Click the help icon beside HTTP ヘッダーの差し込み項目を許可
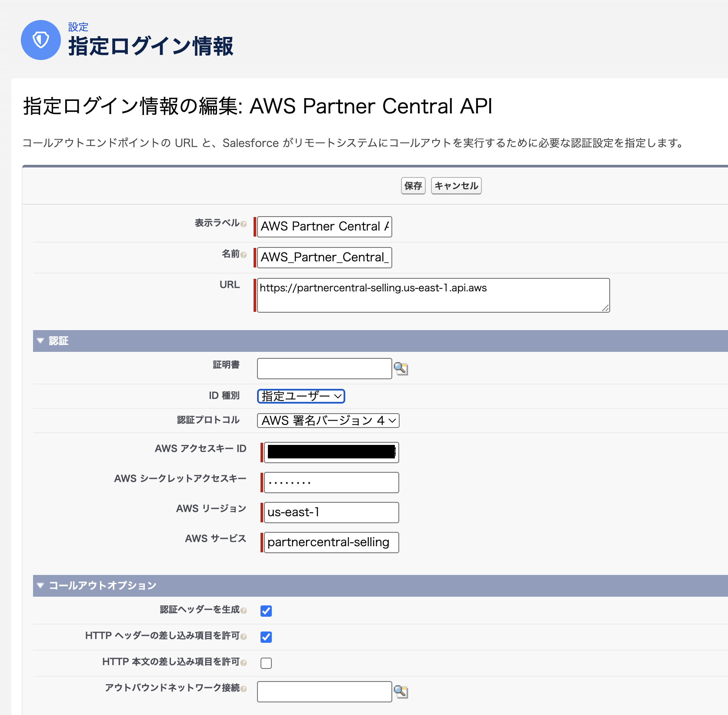Image resolution: width=728 pixels, height=715 pixels. pos(245,637)
